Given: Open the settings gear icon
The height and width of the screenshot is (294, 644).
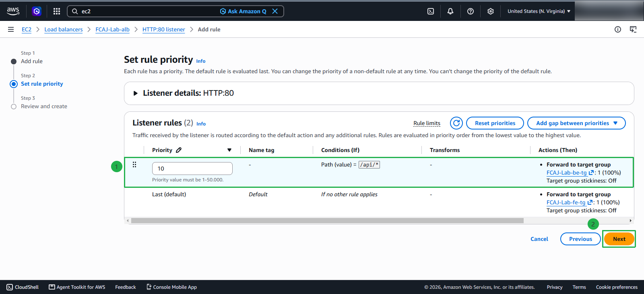Looking at the screenshot, I should [x=491, y=11].
